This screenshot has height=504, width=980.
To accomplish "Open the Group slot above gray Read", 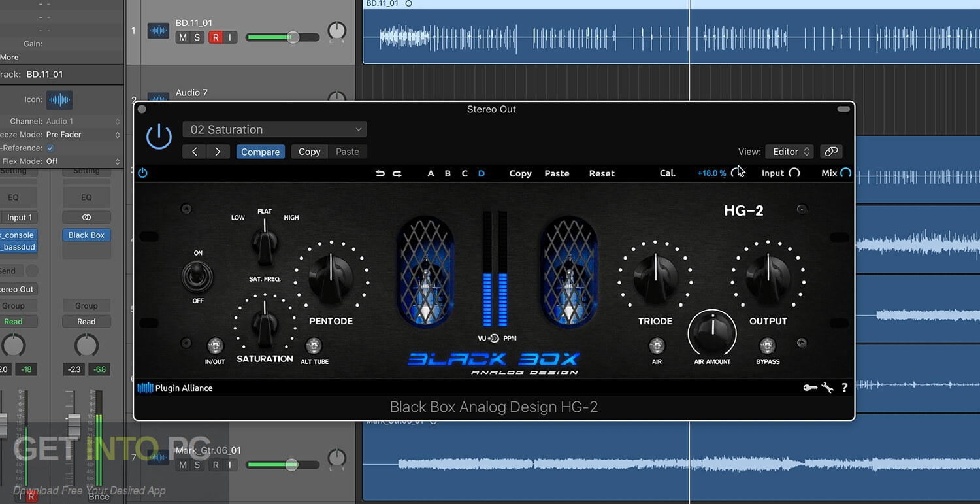I will click(86, 305).
